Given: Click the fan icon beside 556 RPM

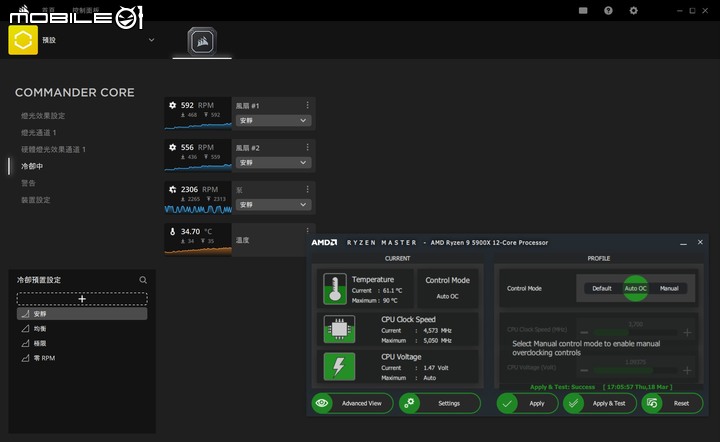Looking at the screenshot, I should (173, 147).
